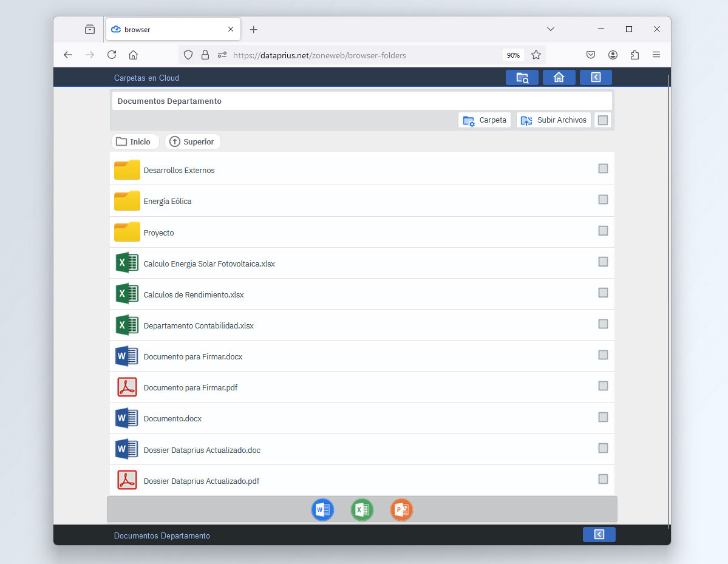The height and width of the screenshot is (564, 728).
Task: Click the blue home button in header
Action: tap(559, 78)
